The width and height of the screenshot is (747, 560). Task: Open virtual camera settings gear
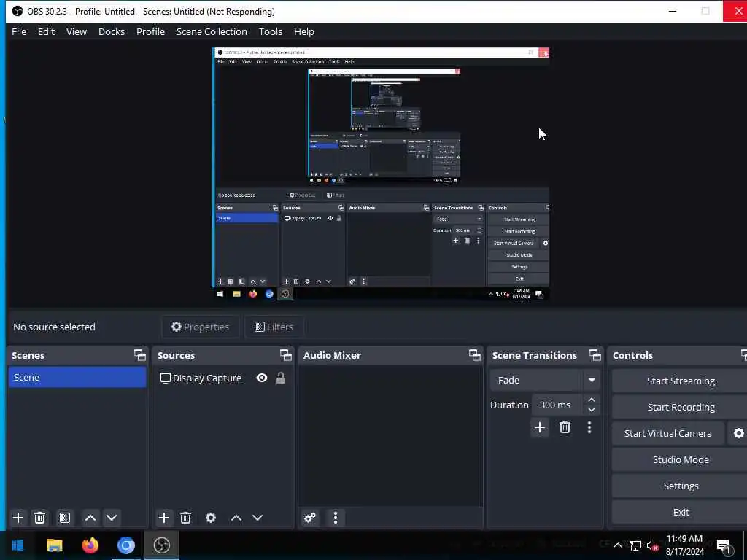coord(738,433)
